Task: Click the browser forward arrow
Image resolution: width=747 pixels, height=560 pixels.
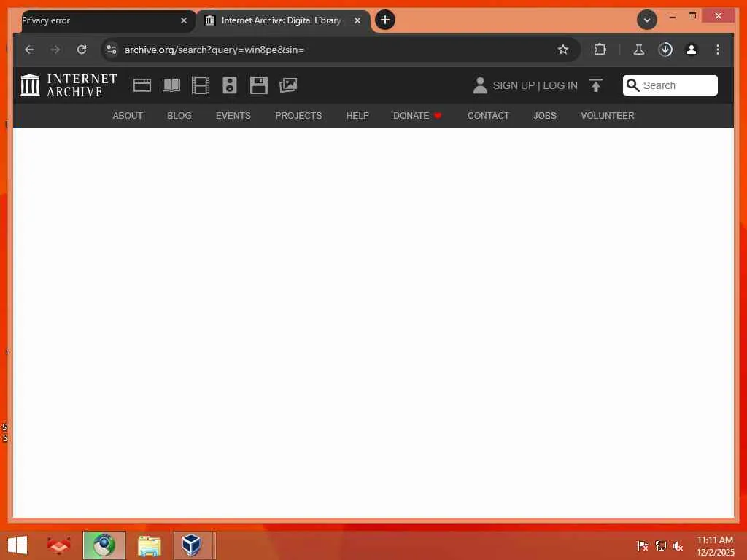Action: point(55,50)
